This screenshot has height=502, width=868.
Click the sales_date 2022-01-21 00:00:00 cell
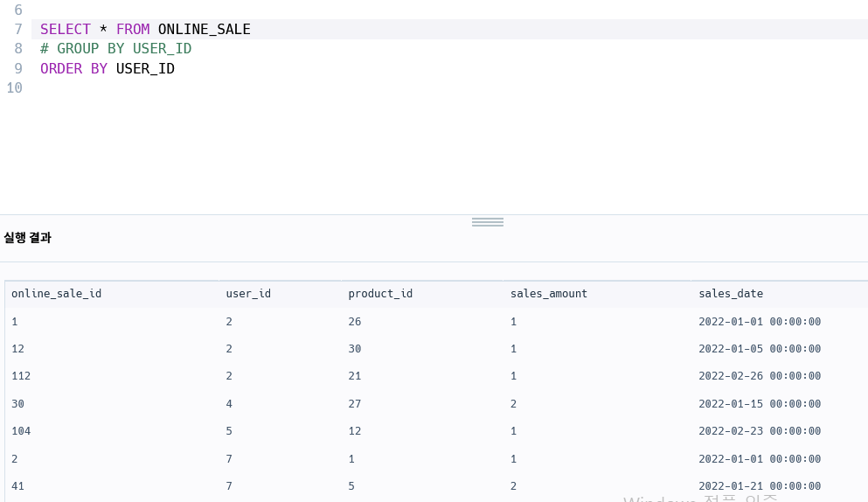pyautogui.click(x=760, y=486)
